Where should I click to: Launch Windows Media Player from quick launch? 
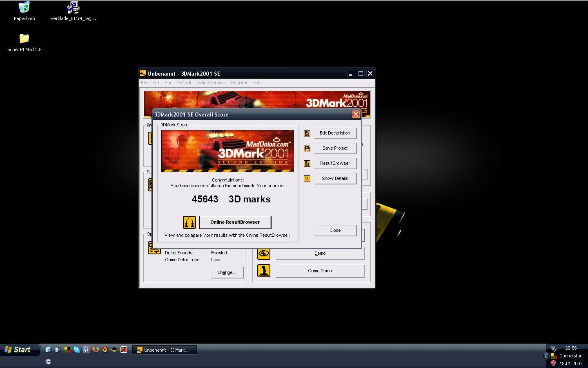[x=48, y=361]
